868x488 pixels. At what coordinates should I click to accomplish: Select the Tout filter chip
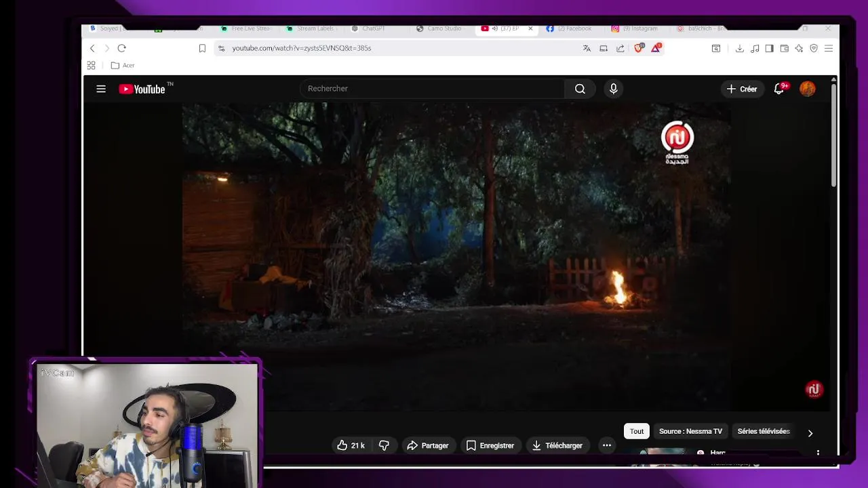[x=637, y=431]
